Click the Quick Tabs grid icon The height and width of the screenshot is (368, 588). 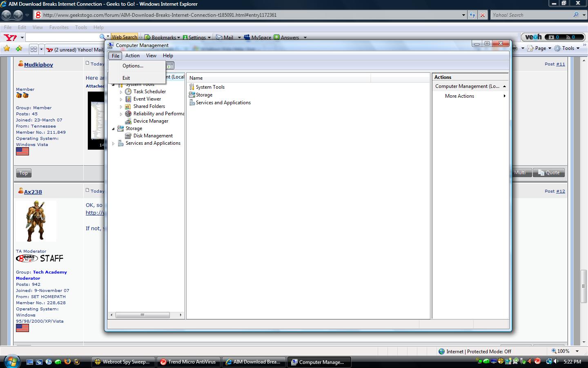click(34, 49)
